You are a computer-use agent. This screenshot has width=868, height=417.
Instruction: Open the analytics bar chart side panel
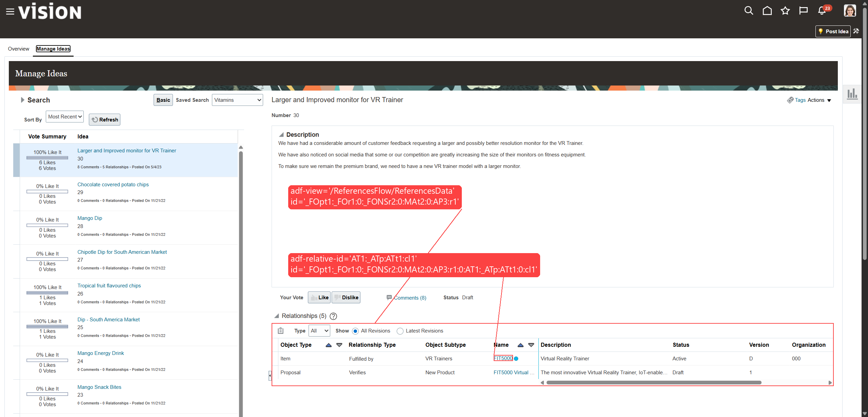click(852, 94)
